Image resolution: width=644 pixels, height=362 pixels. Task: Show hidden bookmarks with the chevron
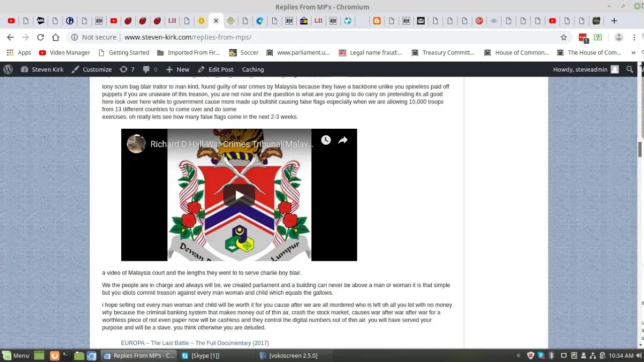[633, 52]
